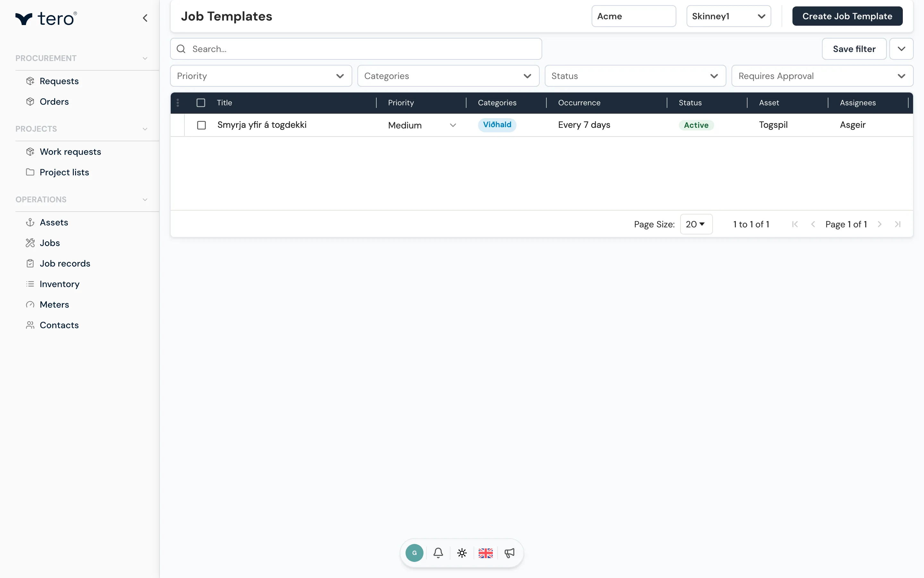Open Project lists in sidebar
The width and height of the screenshot is (924, 578).
(x=64, y=172)
